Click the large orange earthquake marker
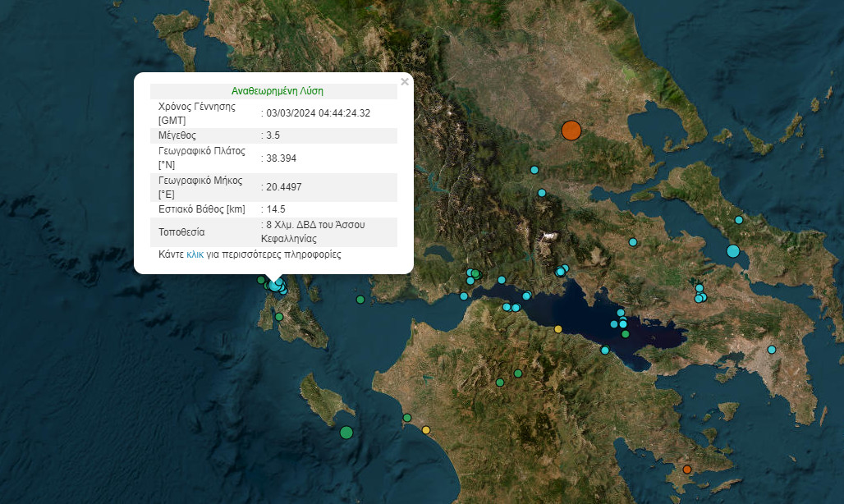Screen dimensions: 844x504 point(571,131)
